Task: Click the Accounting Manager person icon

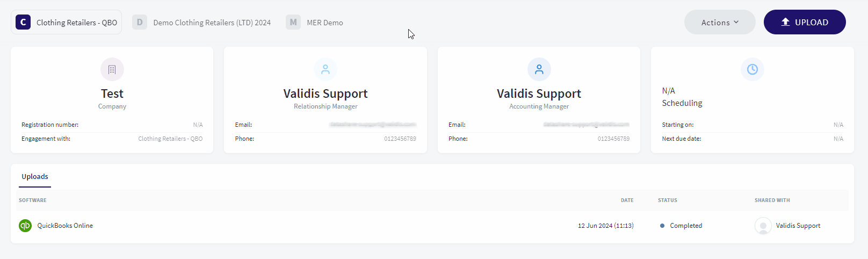Action: click(x=539, y=69)
